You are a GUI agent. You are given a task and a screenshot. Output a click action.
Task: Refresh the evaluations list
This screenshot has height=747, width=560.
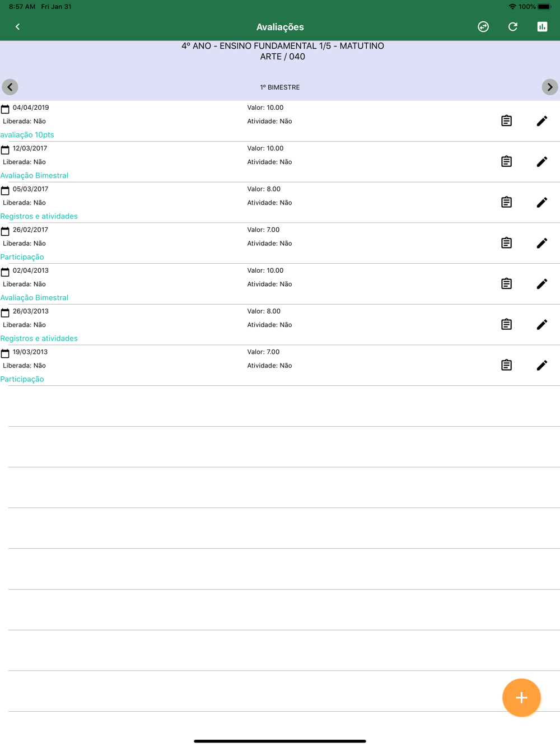point(513,27)
